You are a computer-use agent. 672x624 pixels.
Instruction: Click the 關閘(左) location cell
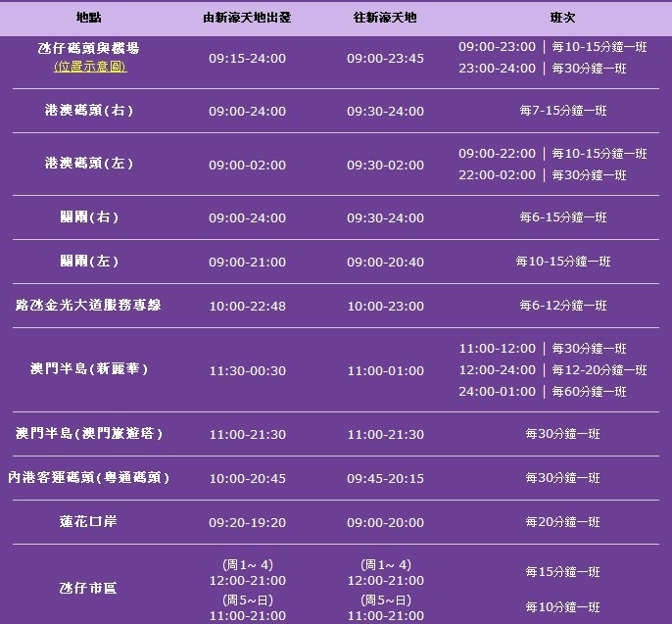pyautogui.click(x=89, y=262)
